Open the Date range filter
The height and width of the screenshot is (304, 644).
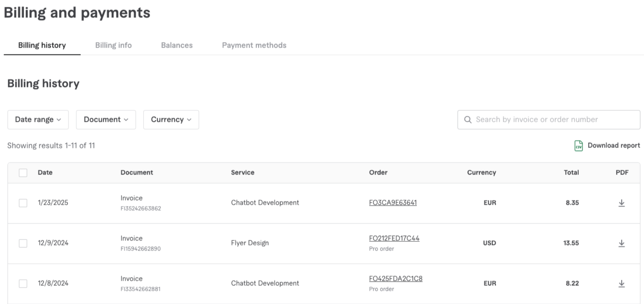[38, 120]
